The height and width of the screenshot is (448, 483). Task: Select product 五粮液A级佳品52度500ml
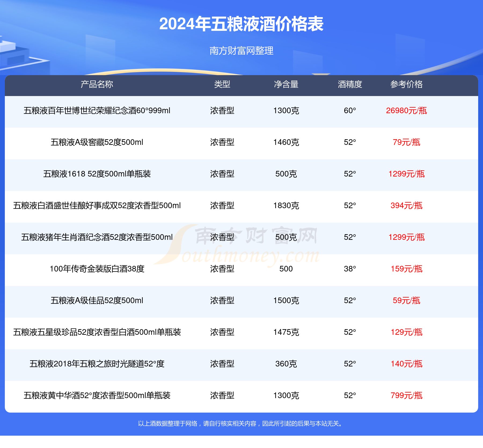97,300
